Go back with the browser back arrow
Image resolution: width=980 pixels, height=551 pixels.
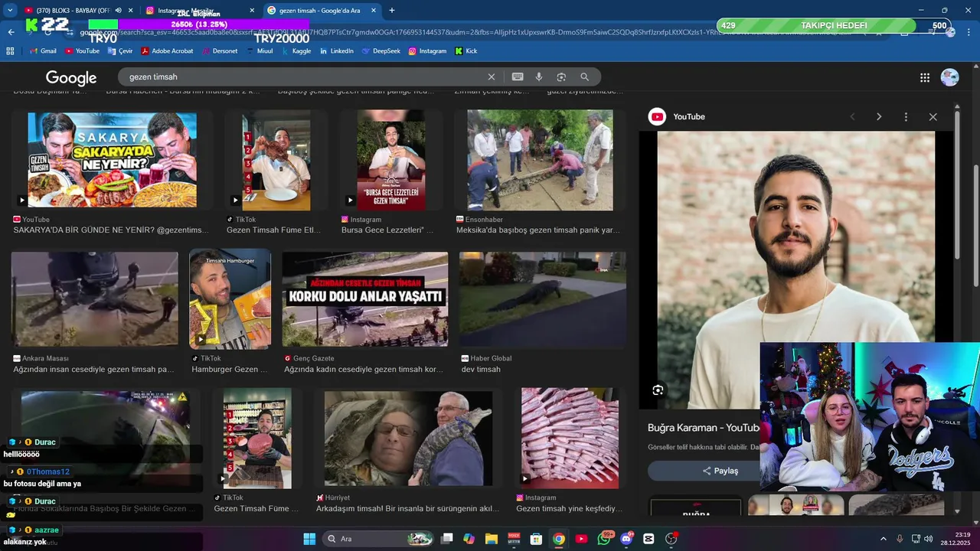pyautogui.click(x=11, y=32)
